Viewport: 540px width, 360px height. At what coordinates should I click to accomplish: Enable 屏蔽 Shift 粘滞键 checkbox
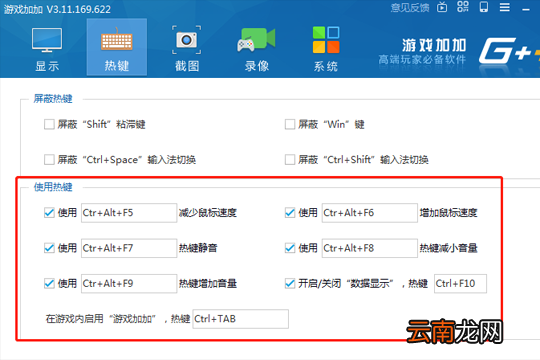click(49, 124)
